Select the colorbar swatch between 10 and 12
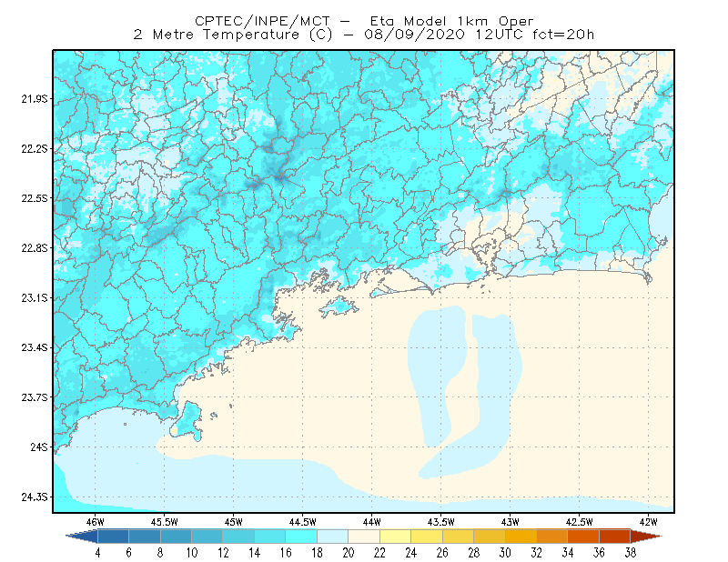The image size is (728, 562). click(207, 536)
